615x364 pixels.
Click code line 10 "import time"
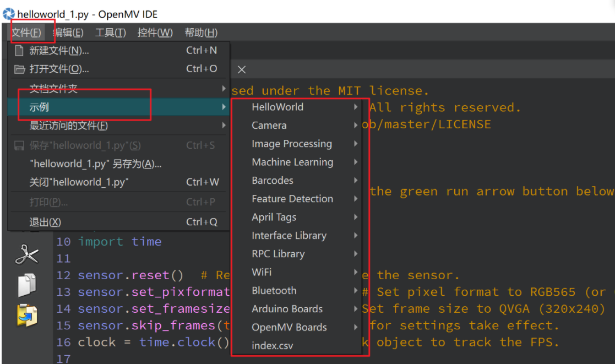point(119,242)
